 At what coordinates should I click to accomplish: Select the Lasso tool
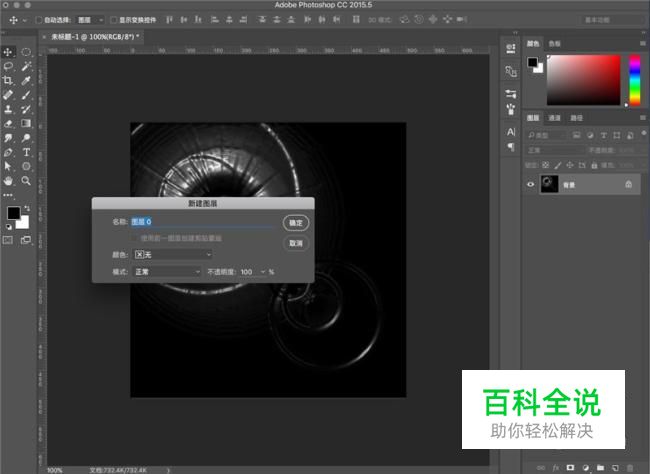point(9,66)
